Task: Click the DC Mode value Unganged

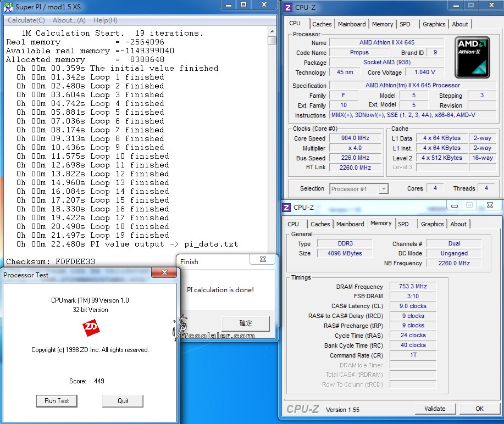Action: [454, 253]
